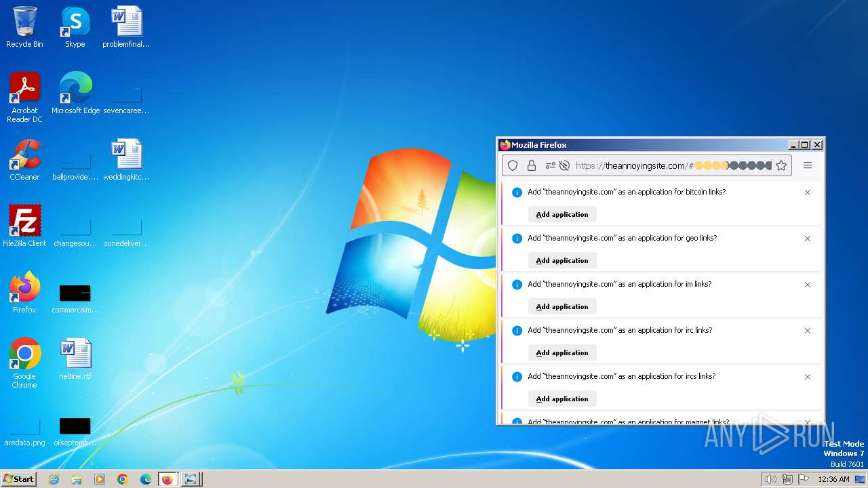Add application for ircs links
This screenshot has height=488, width=868.
(x=562, y=399)
